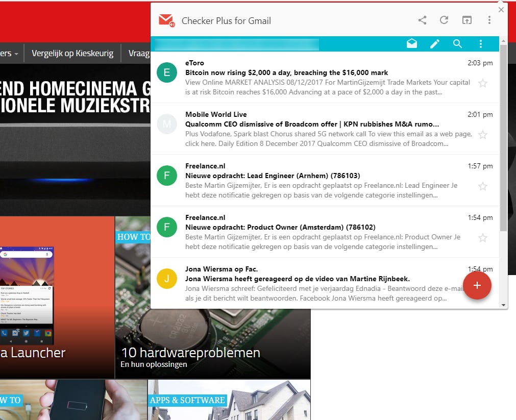Screen dimensions: 516x420
Task: Star the Product Owner (Amsterdam) email
Action: coord(483,238)
